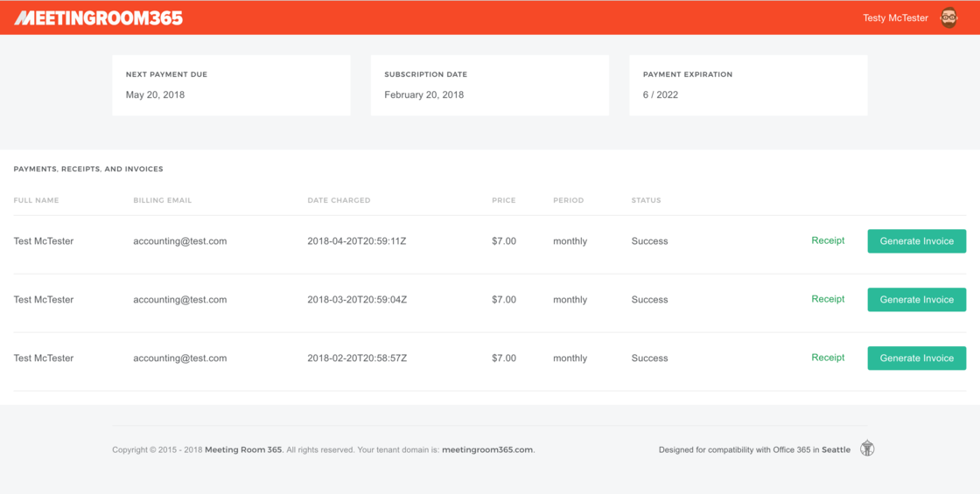Click the Status column header
The height and width of the screenshot is (494, 980).
point(647,200)
